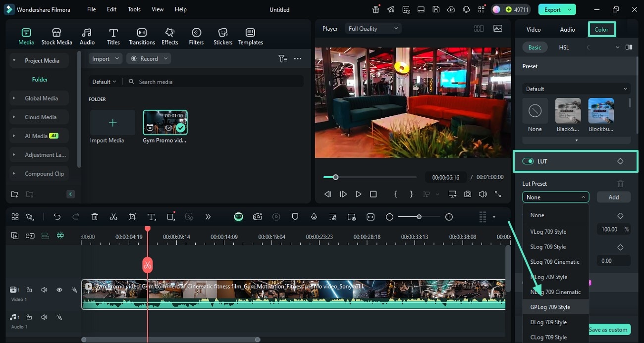Screen dimensions: 644x343
Task: Switch to the HSL color tab
Action: [564, 47]
